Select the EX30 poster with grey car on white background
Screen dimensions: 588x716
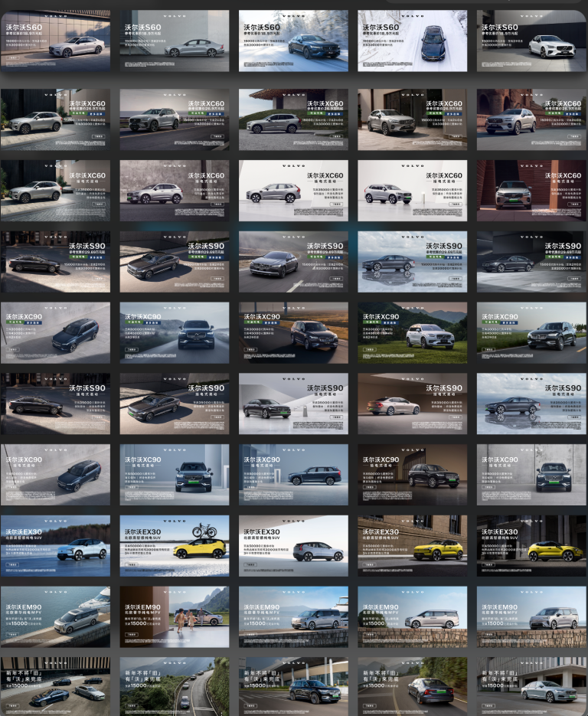click(293, 545)
